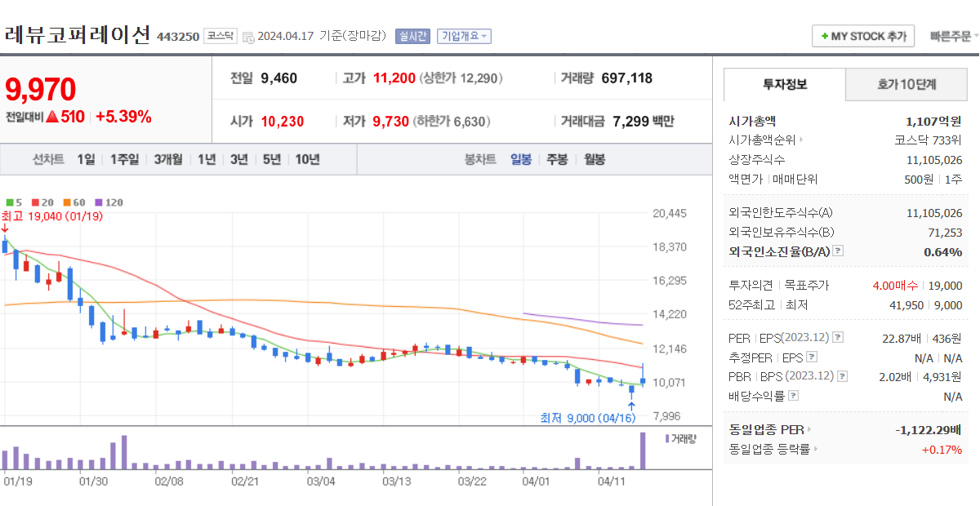This screenshot has height=506, width=980.
Task: Switch to the 투자정보 tab
Action: tap(784, 83)
